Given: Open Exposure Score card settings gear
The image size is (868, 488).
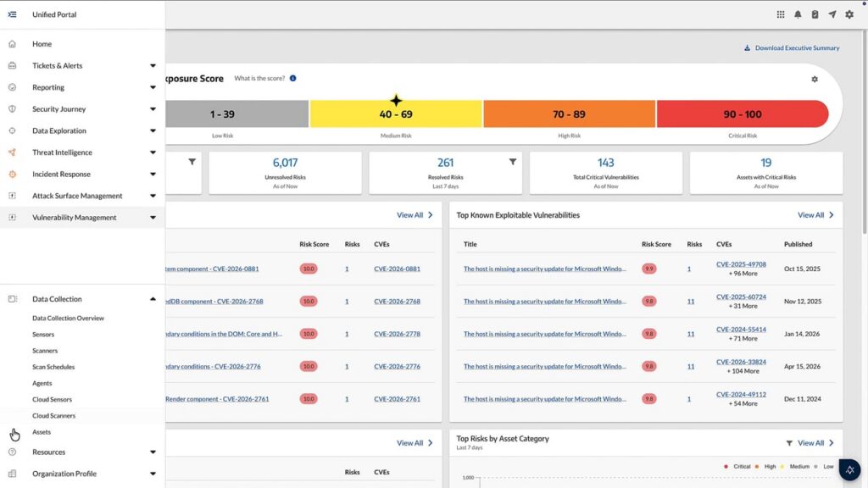Looking at the screenshot, I should (x=815, y=79).
